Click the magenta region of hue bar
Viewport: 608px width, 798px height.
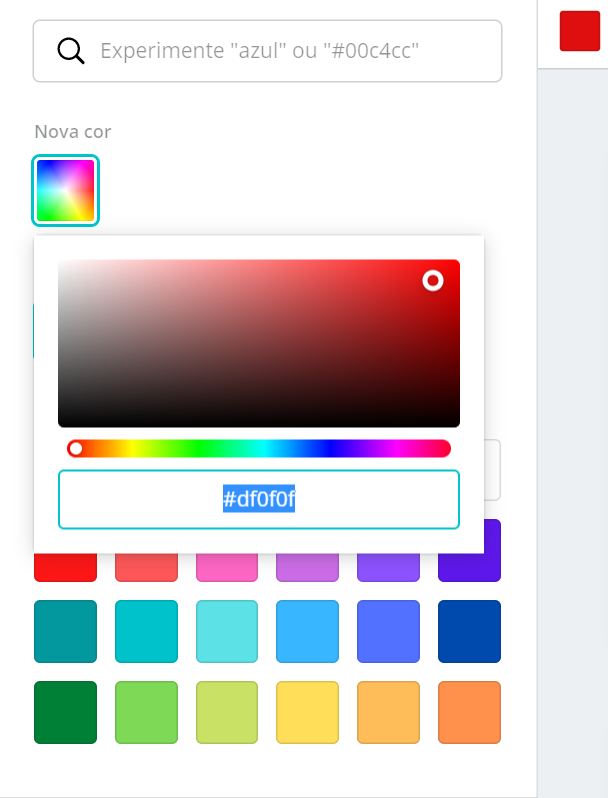(394, 448)
